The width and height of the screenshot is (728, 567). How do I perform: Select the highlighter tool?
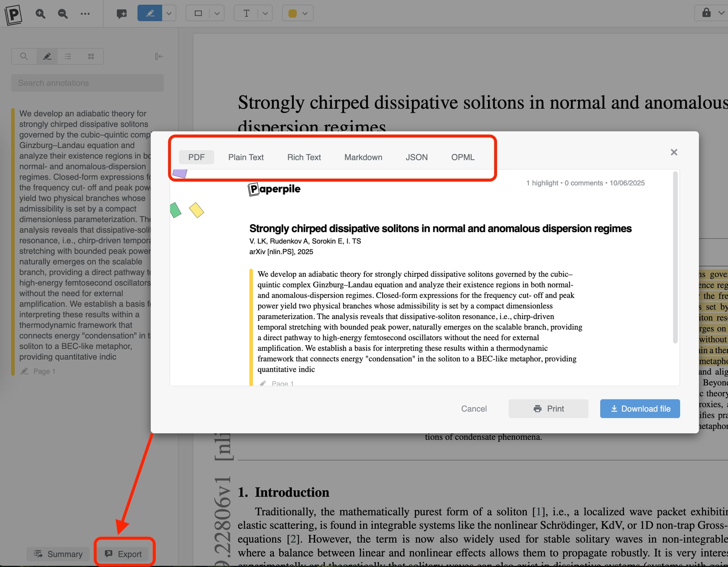tap(150, 13)
